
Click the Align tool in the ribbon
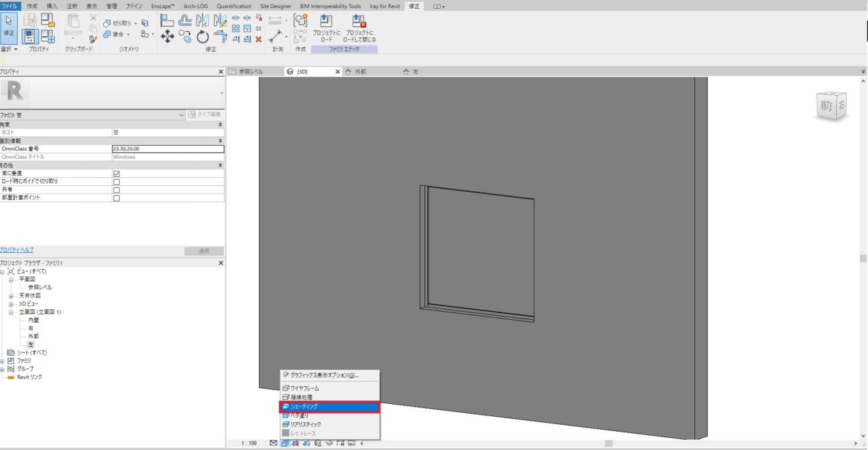click(x=167, y=21)
